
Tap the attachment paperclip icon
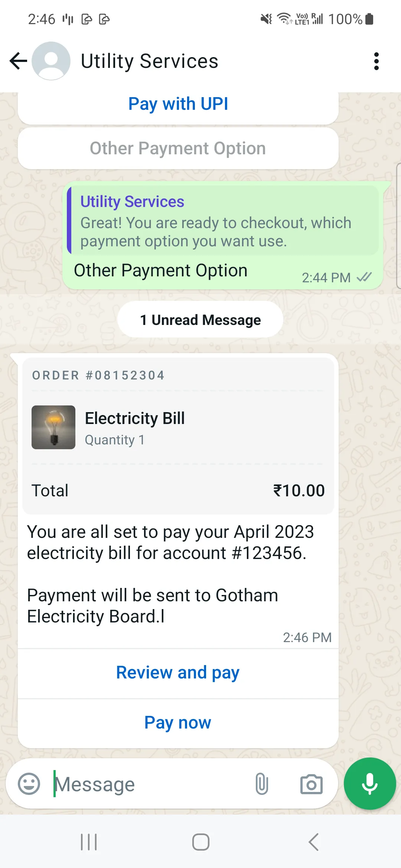tap(262, 784)
